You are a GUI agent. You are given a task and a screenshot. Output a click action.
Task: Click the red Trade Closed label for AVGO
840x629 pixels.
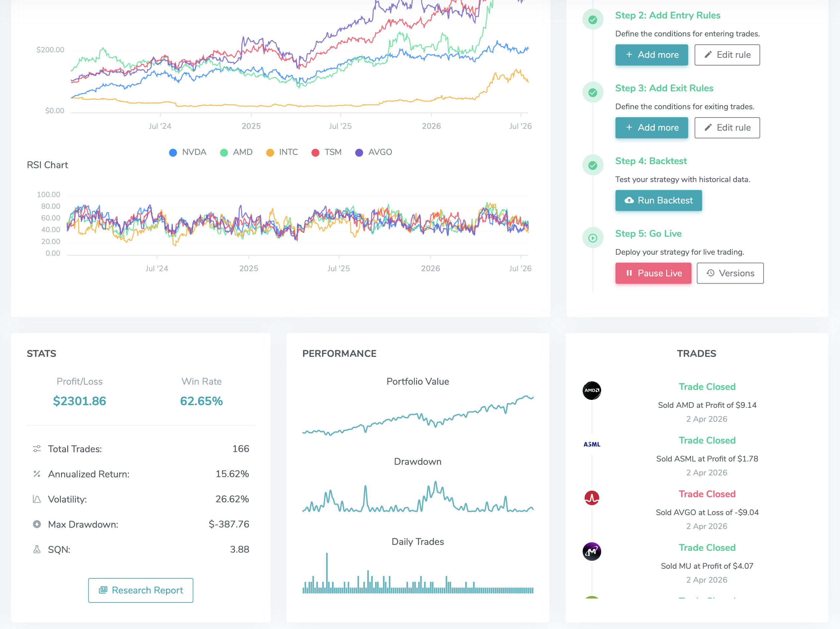pos(707,494)
